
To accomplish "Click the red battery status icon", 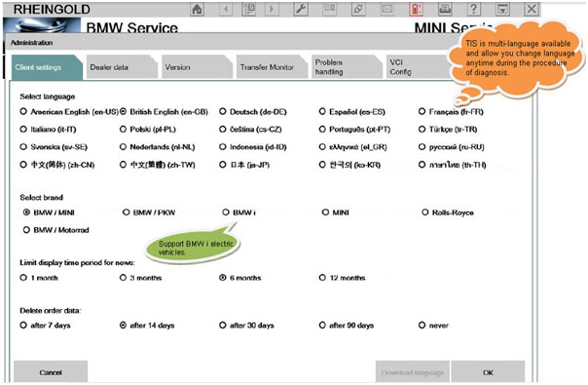I will [416, 9].
